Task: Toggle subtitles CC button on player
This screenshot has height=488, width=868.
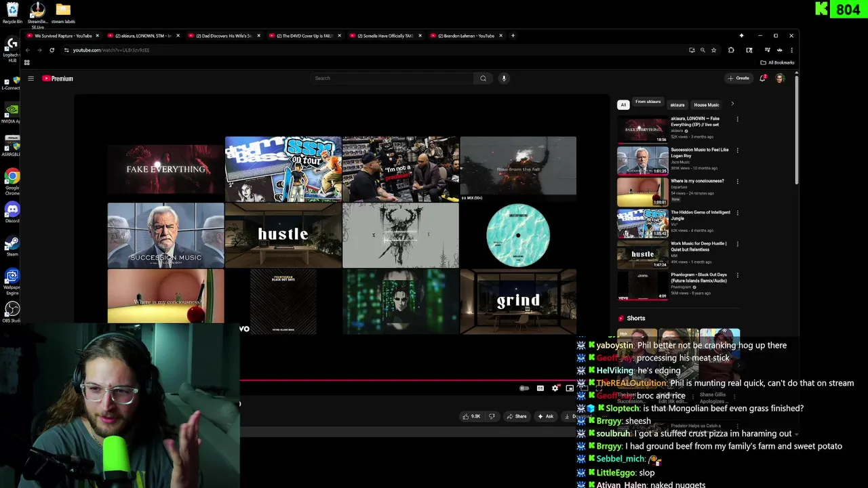Action: 540,388
